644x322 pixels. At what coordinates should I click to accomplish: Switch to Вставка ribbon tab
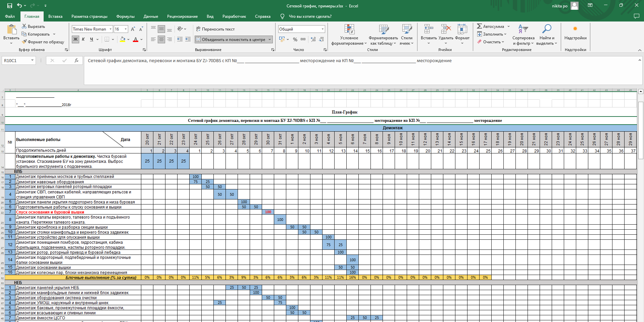[x=55, y=16]
